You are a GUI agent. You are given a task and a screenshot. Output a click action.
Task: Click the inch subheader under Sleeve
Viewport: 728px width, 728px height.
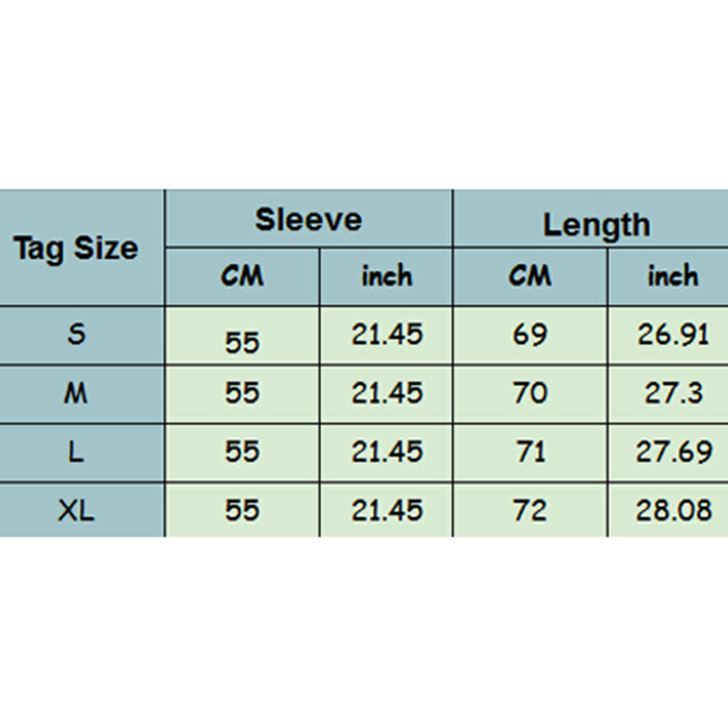click(x=387, y=276)
